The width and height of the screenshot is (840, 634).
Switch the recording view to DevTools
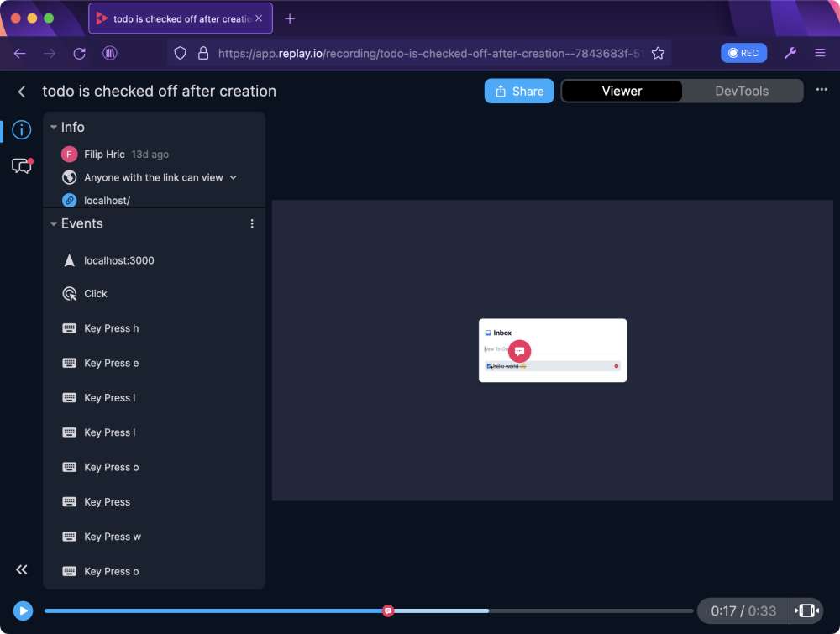[x=742, y=90]
